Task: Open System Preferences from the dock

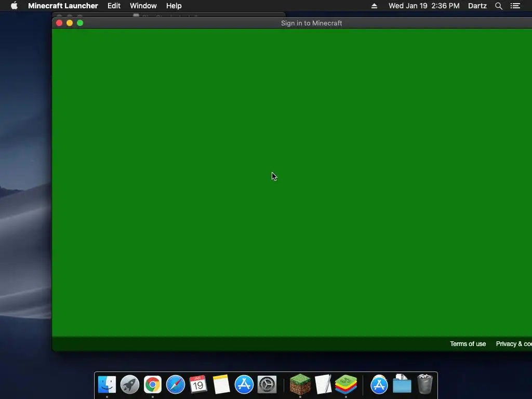Action: pos(267,384)
